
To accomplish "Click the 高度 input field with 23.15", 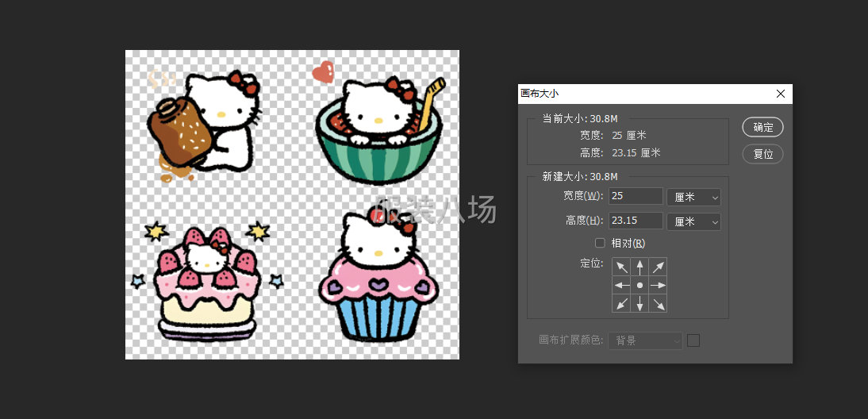I will pos(636,221).
